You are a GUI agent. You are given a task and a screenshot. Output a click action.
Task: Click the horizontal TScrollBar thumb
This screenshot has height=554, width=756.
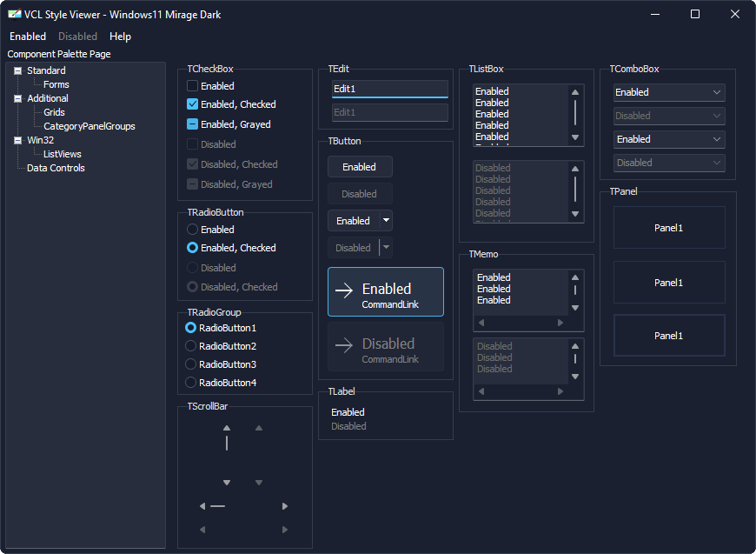(x=218, y=506)
